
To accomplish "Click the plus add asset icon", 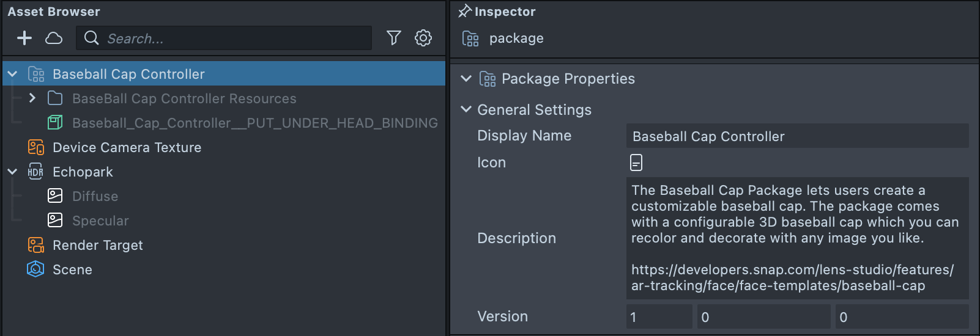I will [x=24, y=38].
